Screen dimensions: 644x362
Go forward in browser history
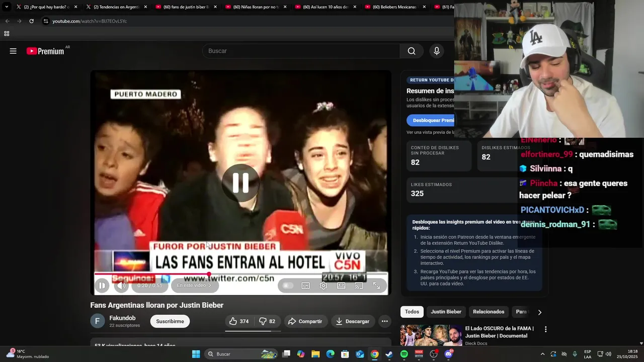click(x=19, y=21)
